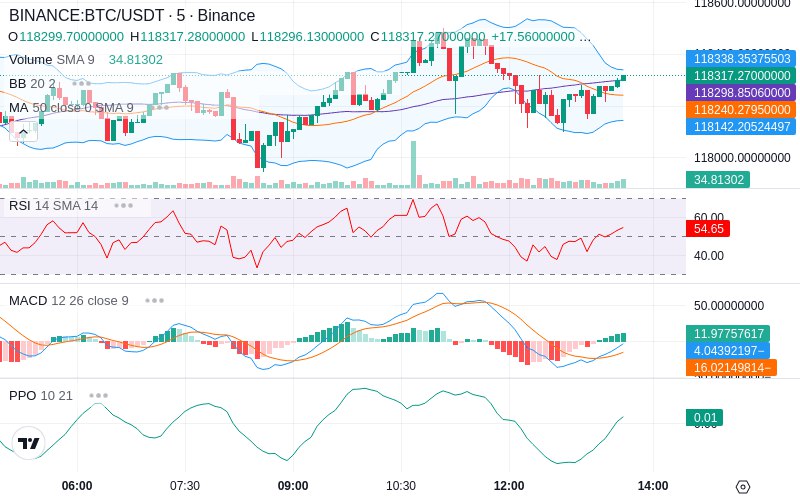The height and width of the screenshot is (500, 800).
Task: Select the BINANCE:BTC/USDT symbol title
Action: click(132, 15)
